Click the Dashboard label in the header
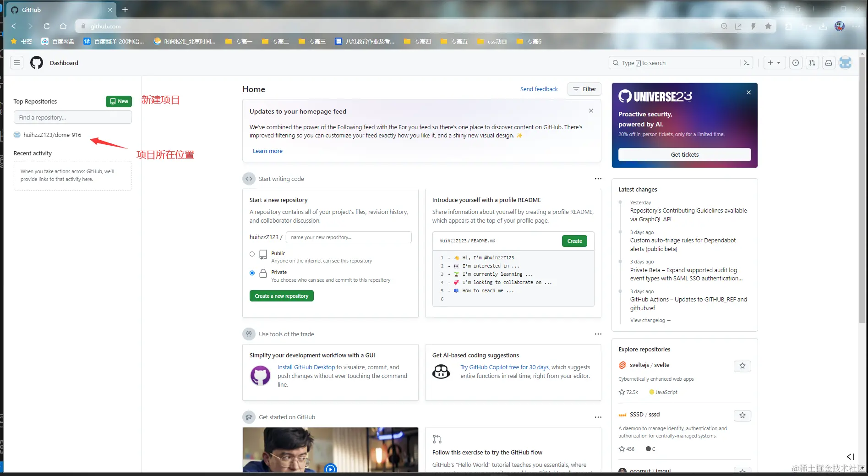Image resolution: width=868 pixels, height=476 pixels. pos(64,63)
